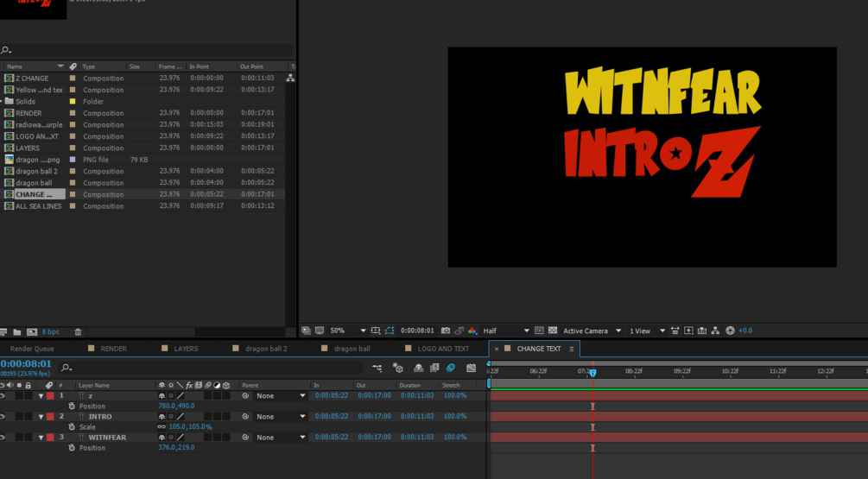Click the timeline current timecode 0:00:08:01

pos(26,364)
